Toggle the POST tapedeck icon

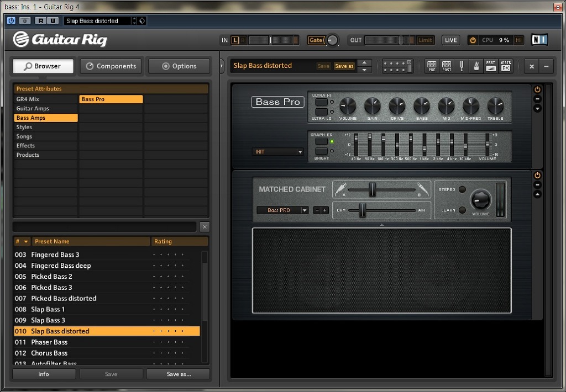447,66
